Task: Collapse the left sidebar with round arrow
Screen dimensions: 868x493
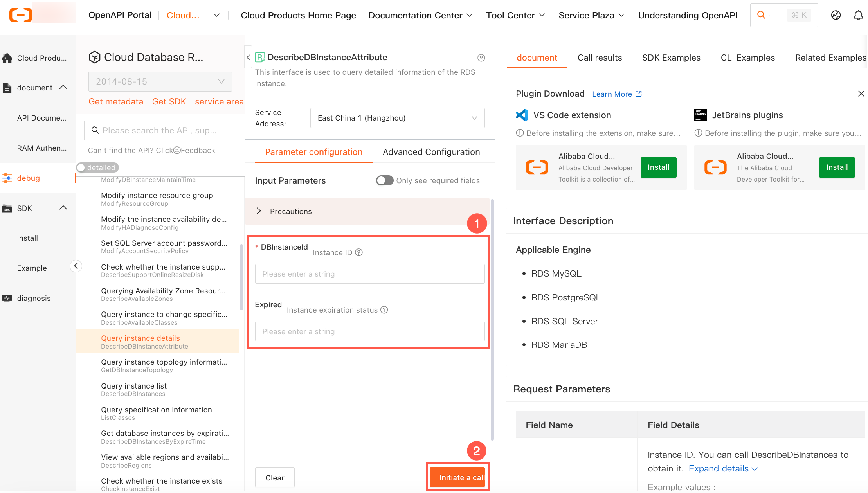Action: tap(76, 266)
